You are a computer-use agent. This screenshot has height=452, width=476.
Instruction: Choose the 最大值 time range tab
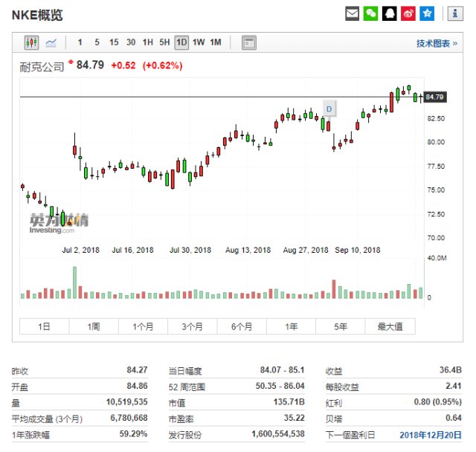390,326
